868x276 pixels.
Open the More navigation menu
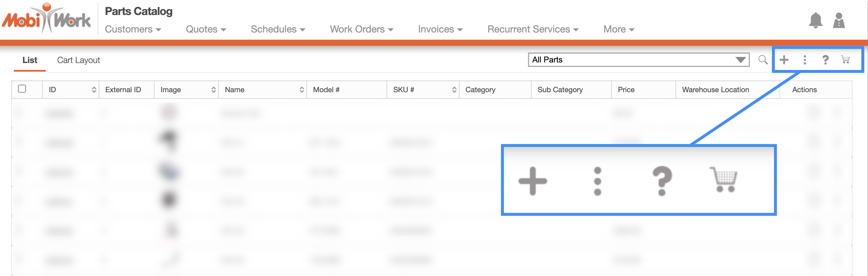(618, 29)
